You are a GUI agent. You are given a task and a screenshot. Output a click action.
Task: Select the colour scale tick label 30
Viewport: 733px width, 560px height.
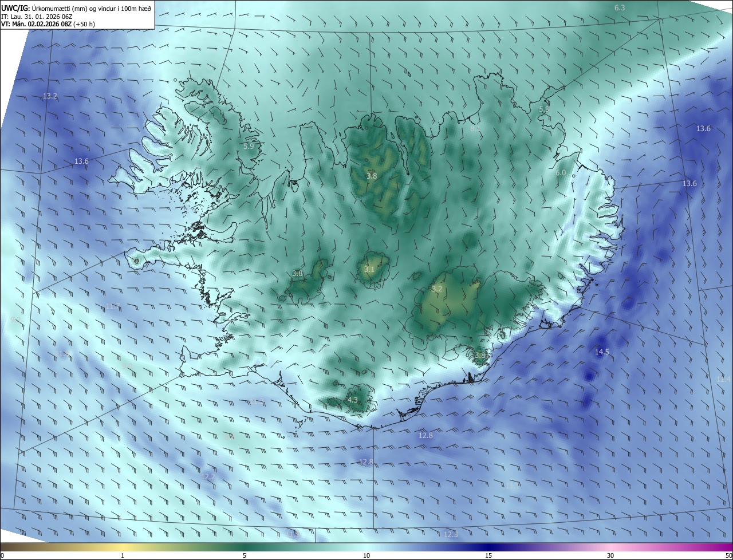610,555
